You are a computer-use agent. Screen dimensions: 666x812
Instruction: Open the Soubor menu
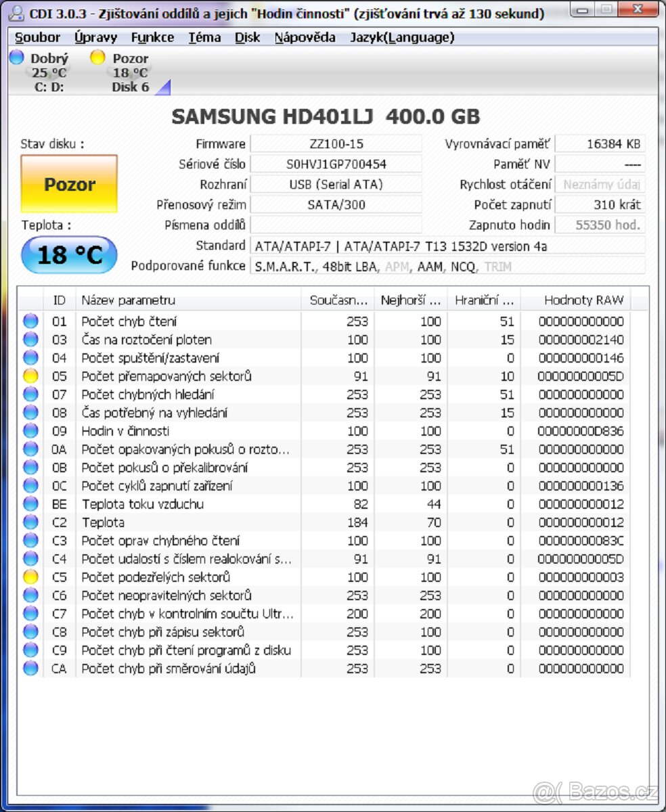coord(37,38)
